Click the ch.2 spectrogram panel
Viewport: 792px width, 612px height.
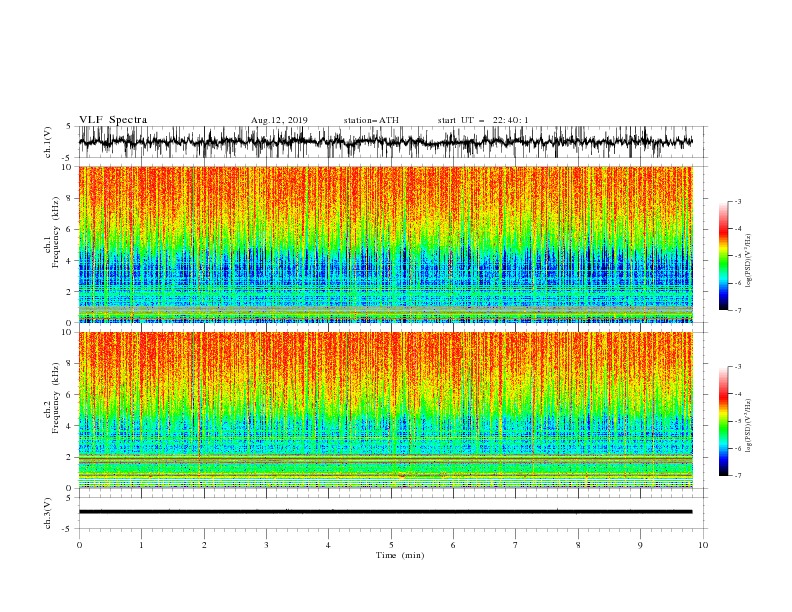click(x=385, y=410)
